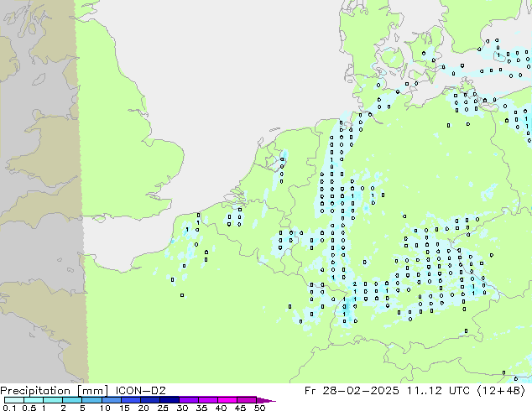Select the 5–10 mm legend swatch
Screen dimensions: 532x411
click(91, 400)
